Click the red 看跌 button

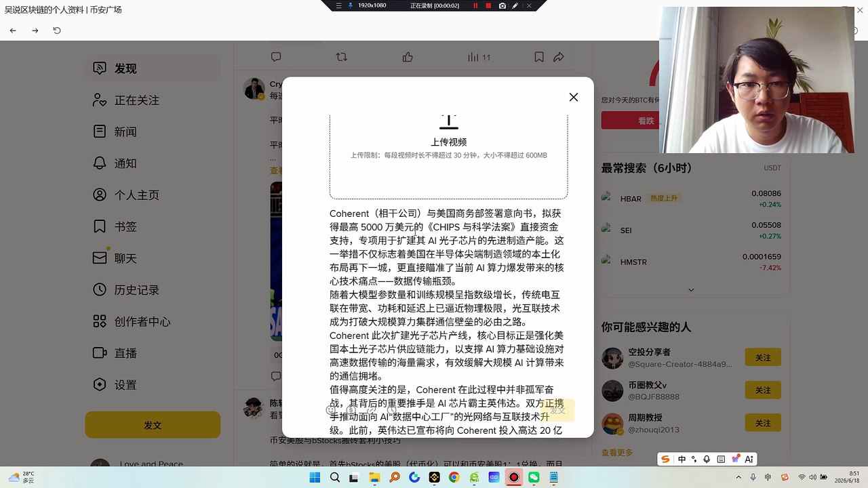point(646,121)
